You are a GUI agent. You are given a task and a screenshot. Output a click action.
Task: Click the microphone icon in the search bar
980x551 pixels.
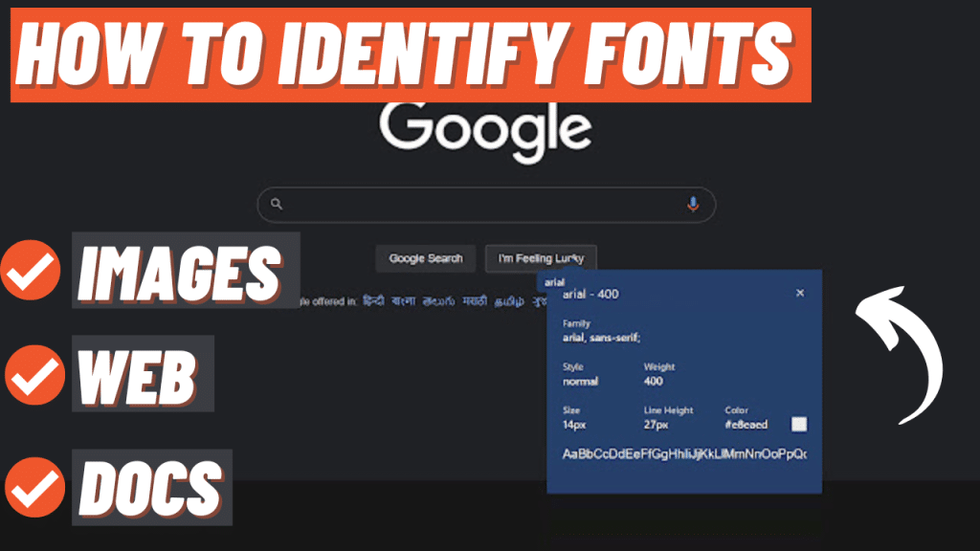692,204
